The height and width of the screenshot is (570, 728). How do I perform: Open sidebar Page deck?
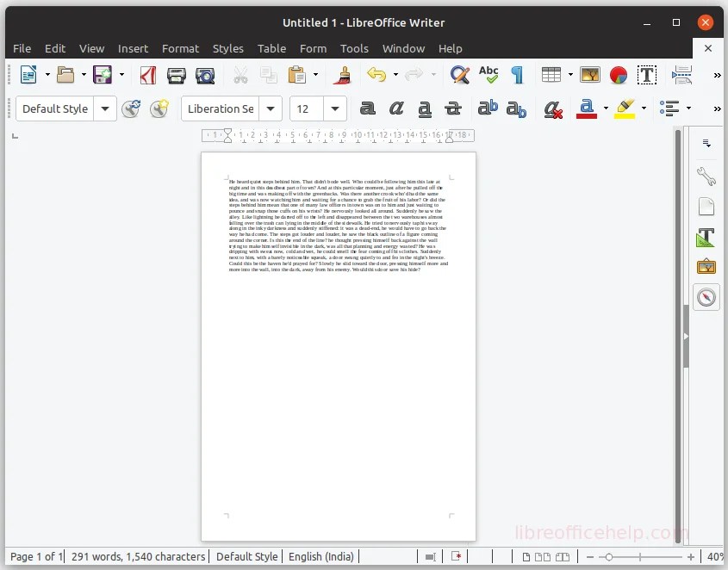point(706,207)
